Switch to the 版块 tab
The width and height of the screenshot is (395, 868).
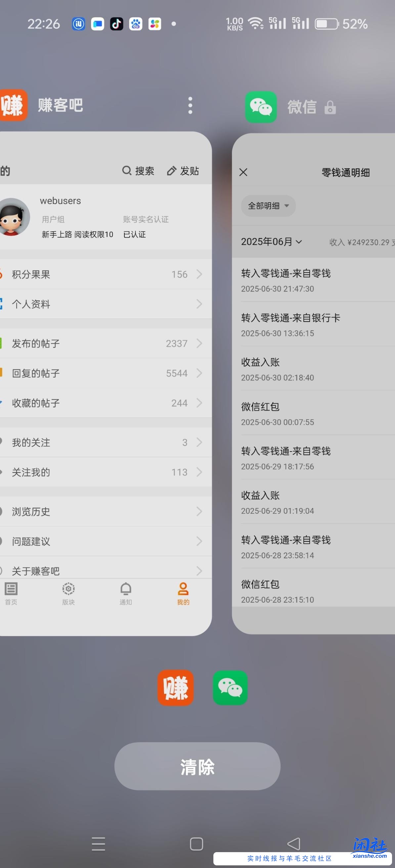[x=68, y=593]
